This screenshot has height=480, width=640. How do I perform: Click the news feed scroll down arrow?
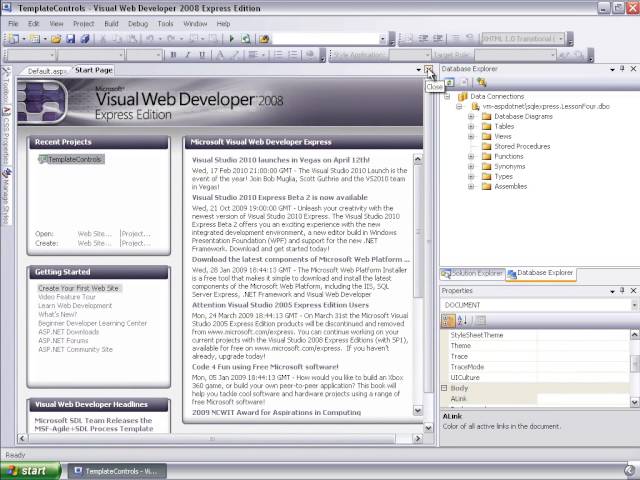tap(418, 410)
